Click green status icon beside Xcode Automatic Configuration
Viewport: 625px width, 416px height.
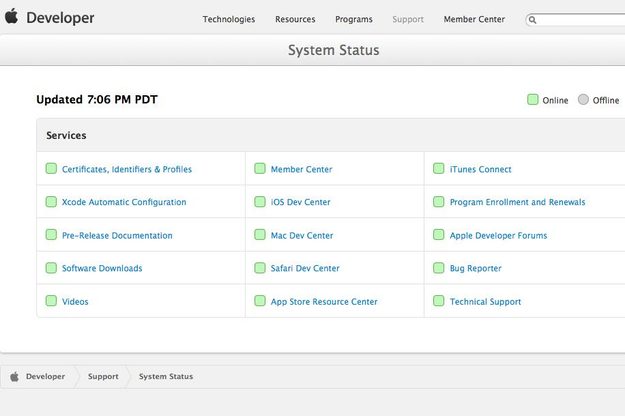(51, 202)
